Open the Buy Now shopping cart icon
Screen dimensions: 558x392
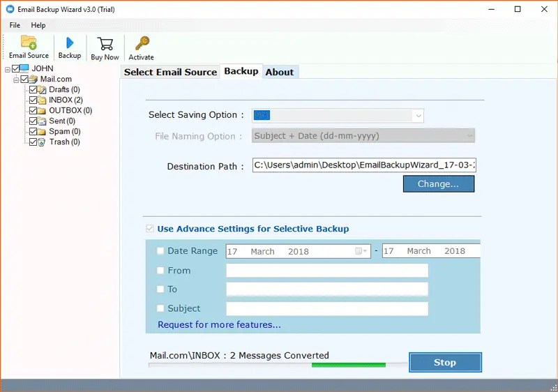105,44
